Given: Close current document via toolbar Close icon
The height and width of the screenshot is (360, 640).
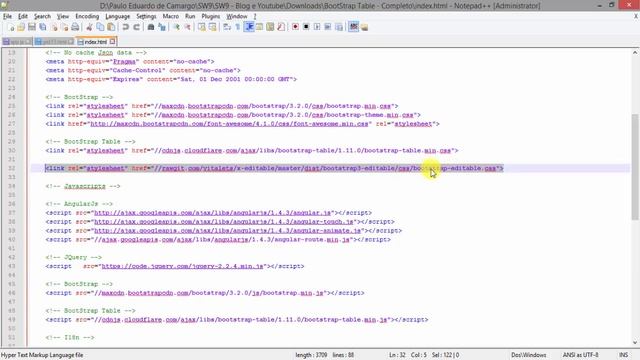Looking at the screenshot, I should coord(54,27).
